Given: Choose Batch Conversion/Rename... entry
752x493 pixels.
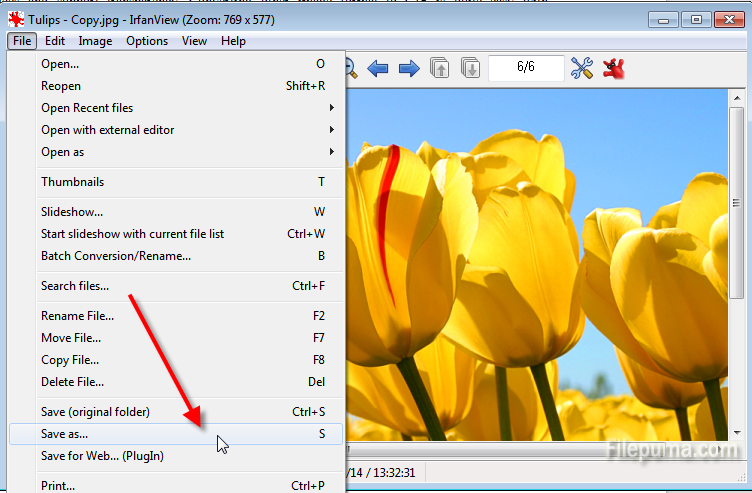Looking at the screenshot, I should coord(116,256).
